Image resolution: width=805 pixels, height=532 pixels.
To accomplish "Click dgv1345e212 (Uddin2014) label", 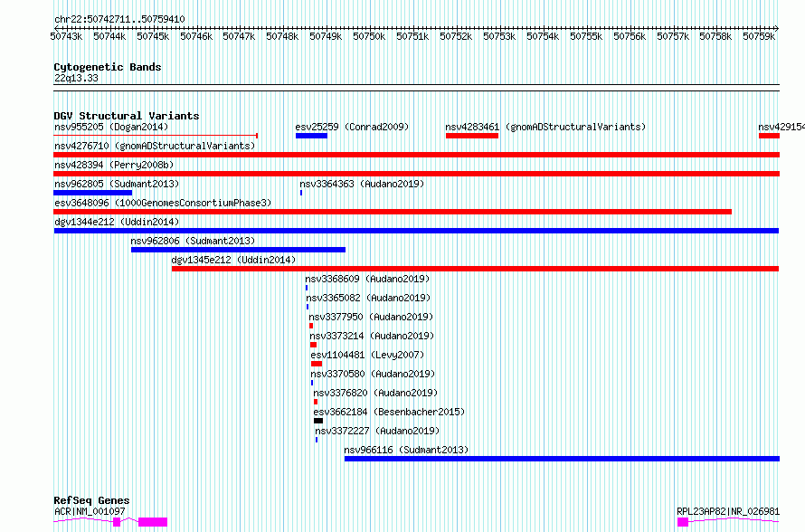I will pyautogui.click(x=233, y=260).
